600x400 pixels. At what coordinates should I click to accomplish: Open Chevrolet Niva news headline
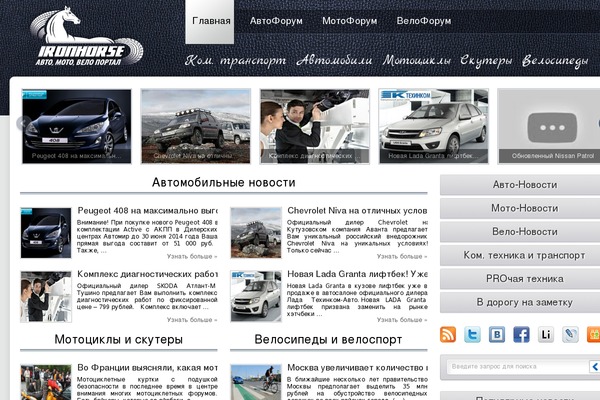(x=357, y=211)
